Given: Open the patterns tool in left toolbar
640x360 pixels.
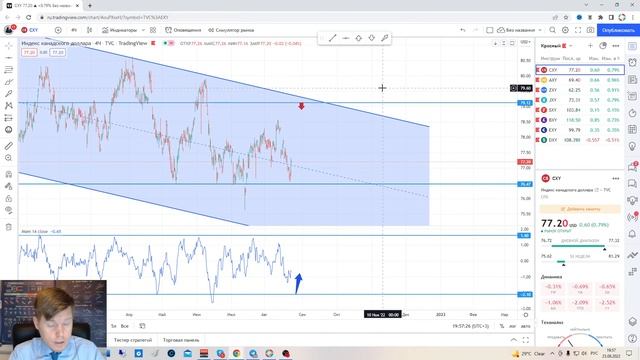Looking at the screenshot, I should point(9,106).
